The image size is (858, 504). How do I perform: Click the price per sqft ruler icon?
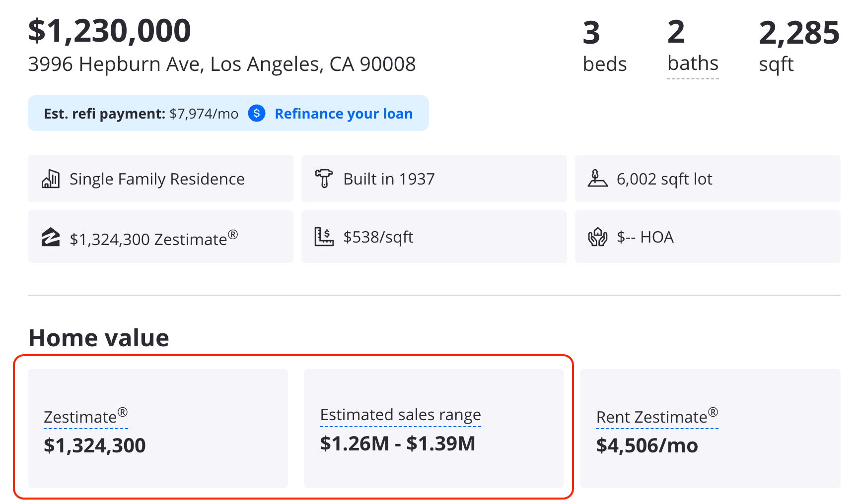point(324,237)
